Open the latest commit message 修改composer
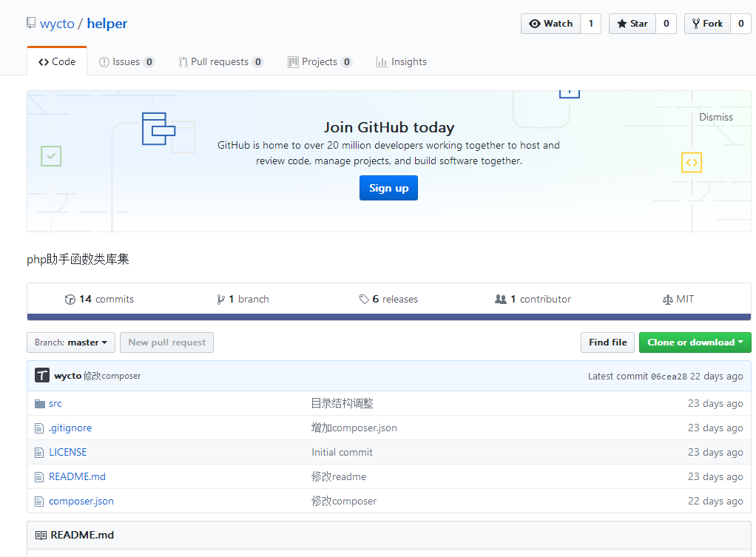This screenshot has width=756, height=557. (112, 376)
